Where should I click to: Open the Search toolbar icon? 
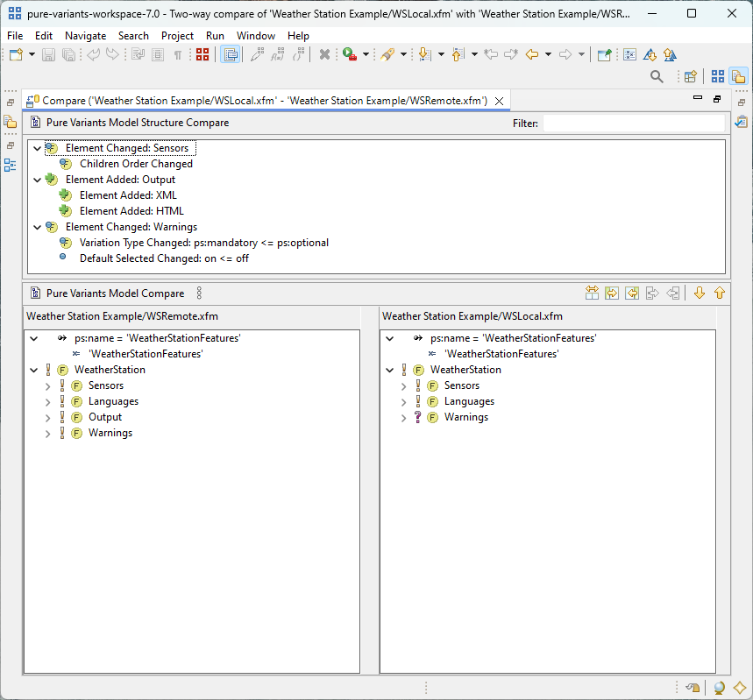(x=657, y=77)
